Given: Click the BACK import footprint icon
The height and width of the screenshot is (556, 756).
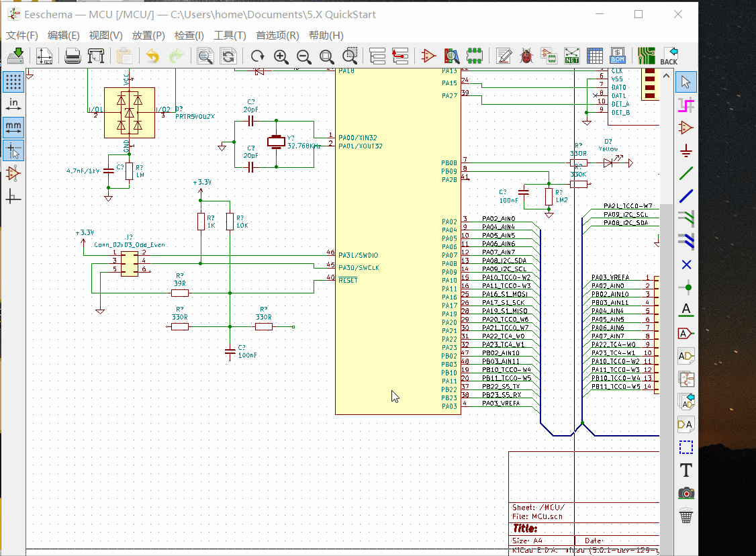Looking at the screenshot, I should [669, 56].
